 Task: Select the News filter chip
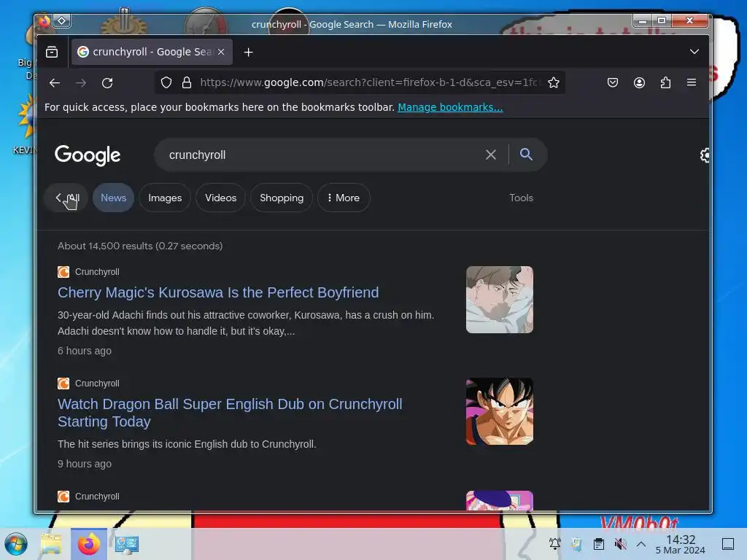coord(113,198)
